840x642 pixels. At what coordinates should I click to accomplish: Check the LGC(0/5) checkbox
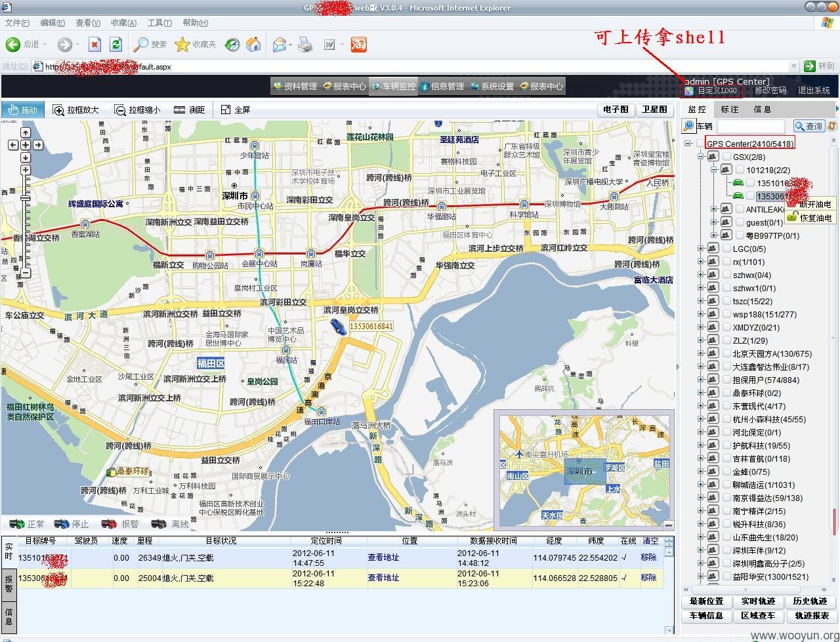coord(726,249)
